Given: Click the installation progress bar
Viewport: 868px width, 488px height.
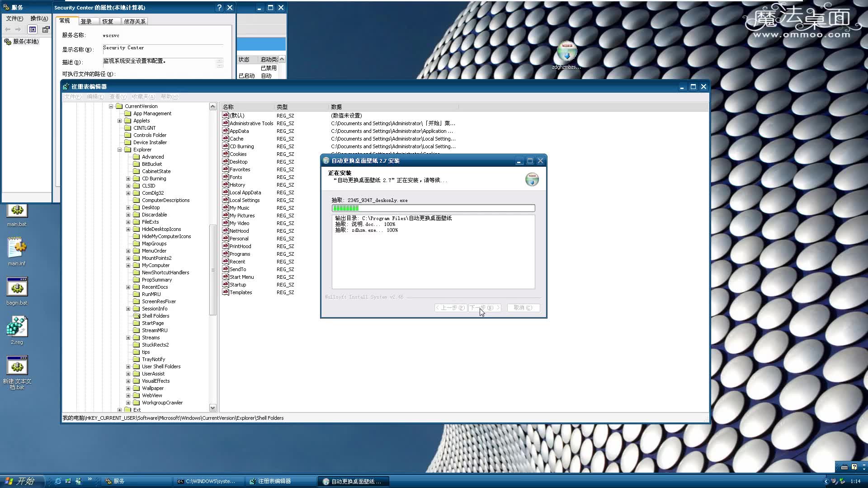Looking at the screenshot, I should [x=433, y=208].
